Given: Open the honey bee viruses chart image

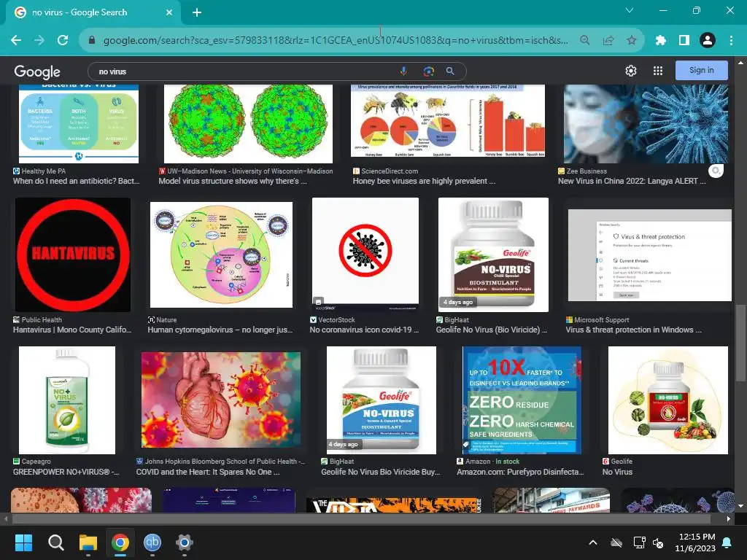Looking at the screenshot, I should tap(448, 121).
